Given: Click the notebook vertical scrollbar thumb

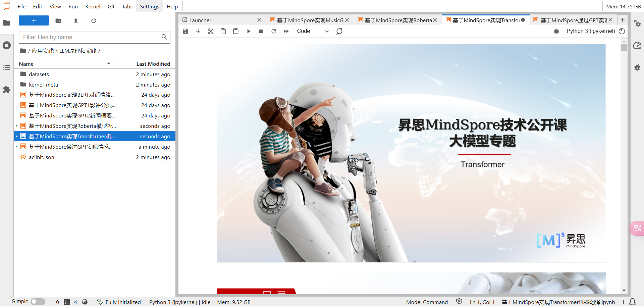Looking at the screenshot, I should 624,48.
